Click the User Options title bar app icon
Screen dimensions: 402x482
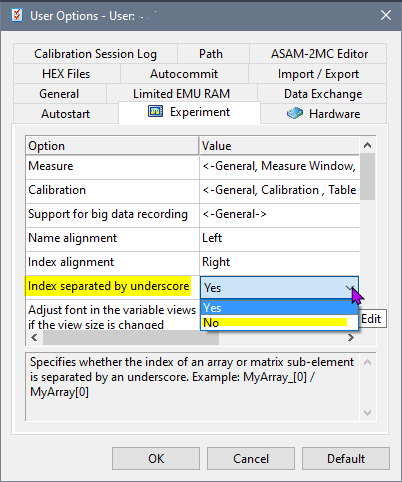17,15
